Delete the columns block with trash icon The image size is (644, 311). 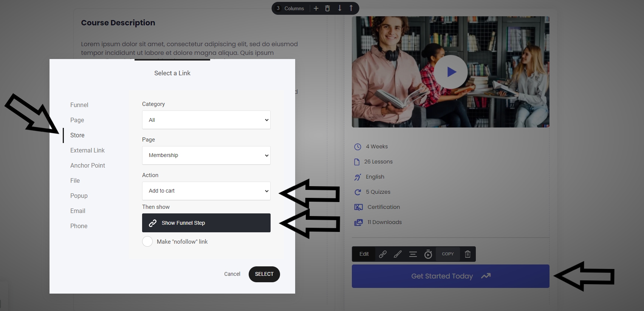click(x=327, y=8)
